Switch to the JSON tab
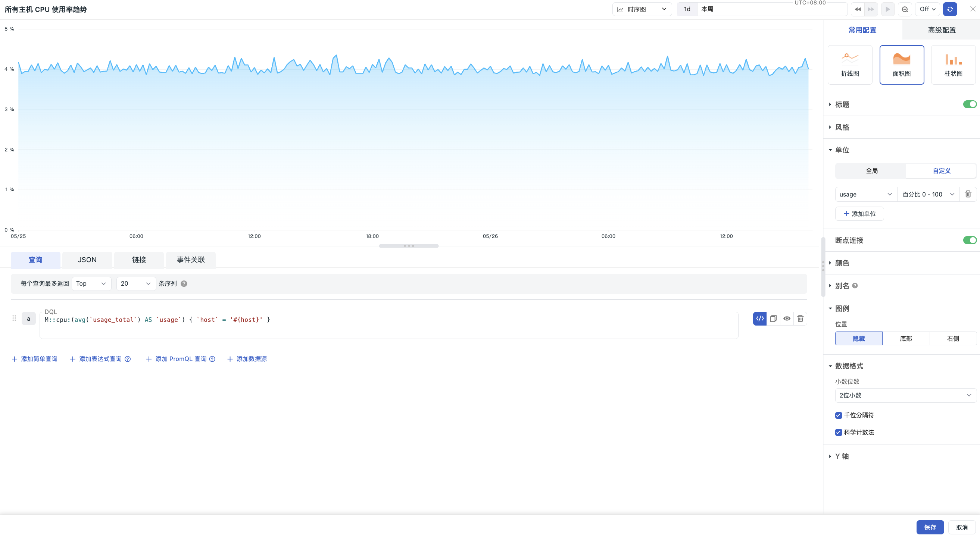Screen dimensions: 980x537 (x=87, y=260)
